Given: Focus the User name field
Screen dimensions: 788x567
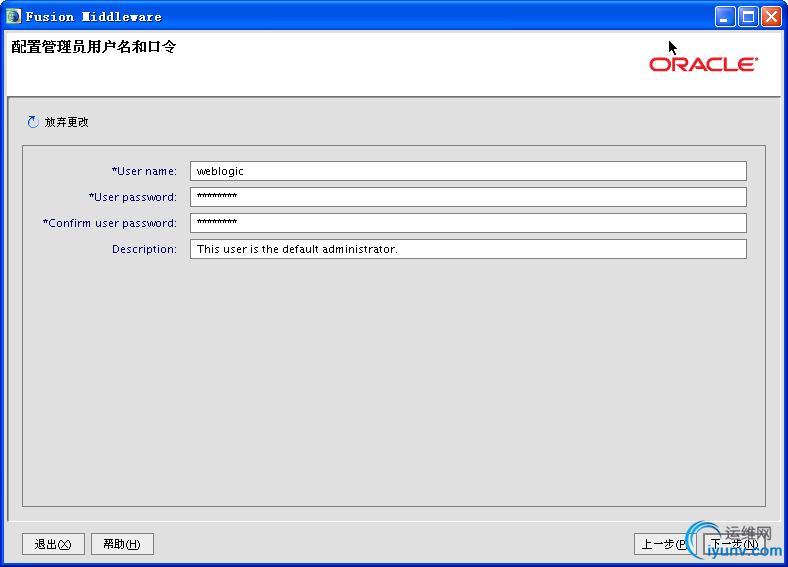Looking at the screenshot, I should pos(468,171).
